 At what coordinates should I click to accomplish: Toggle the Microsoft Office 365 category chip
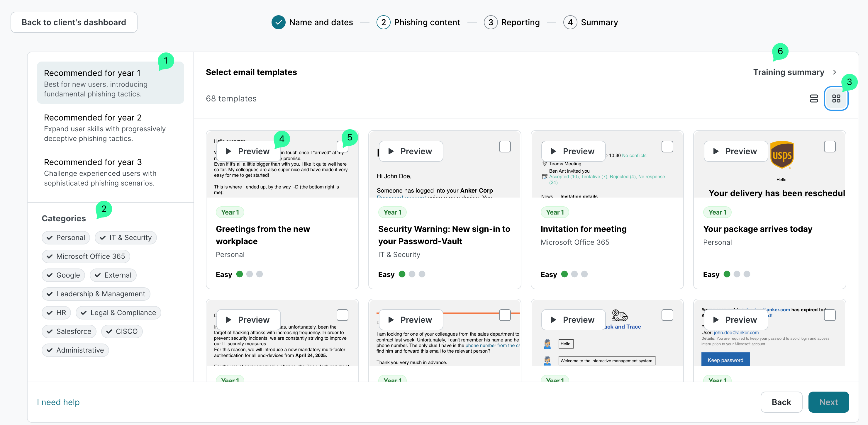click(86, 256)
